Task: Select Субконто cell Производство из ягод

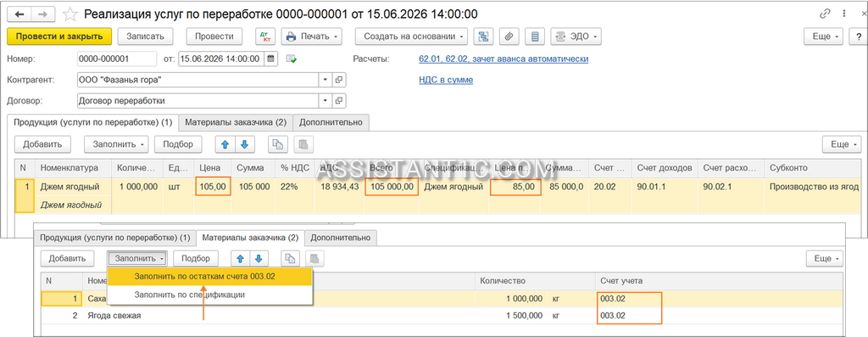Action: [814, 187]
